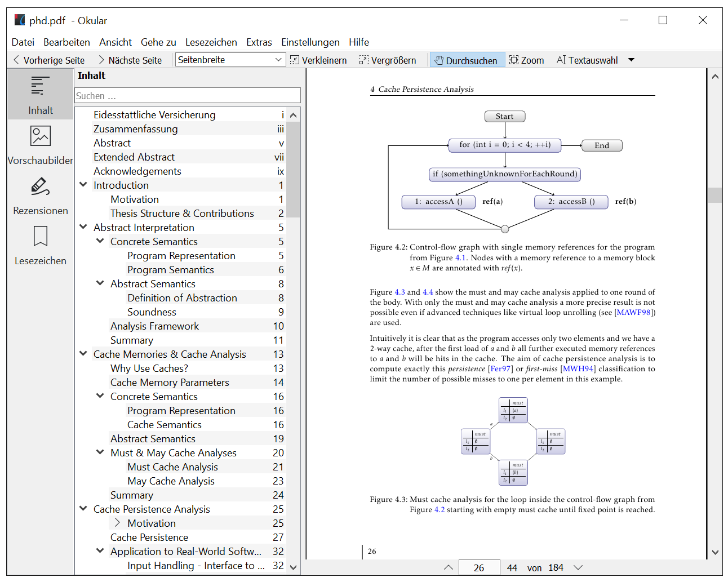
Task: Jump to the Must Cache Analysis section
Action: click(172, 467)
